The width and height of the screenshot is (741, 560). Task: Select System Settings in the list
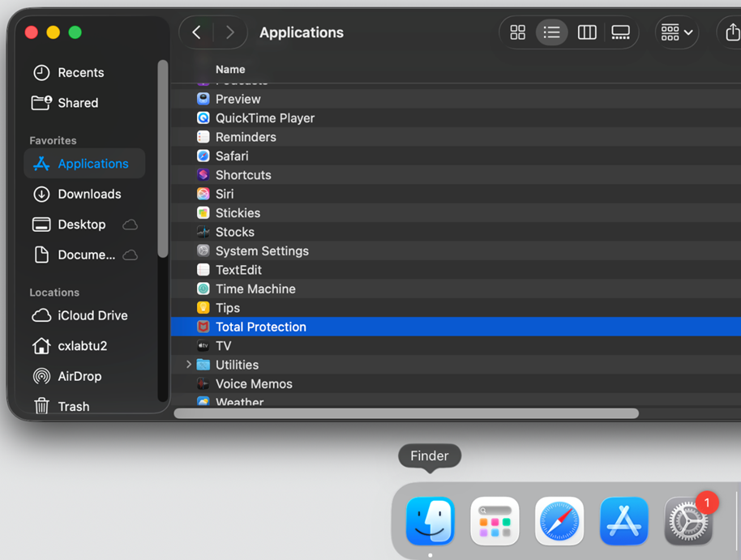coord(456,251)
